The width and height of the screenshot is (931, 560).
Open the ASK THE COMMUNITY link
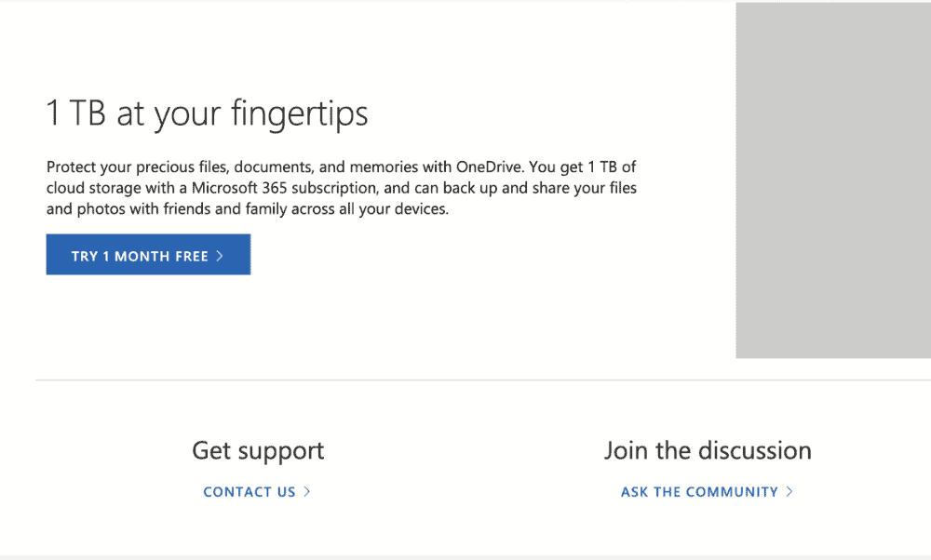[707, 492]
